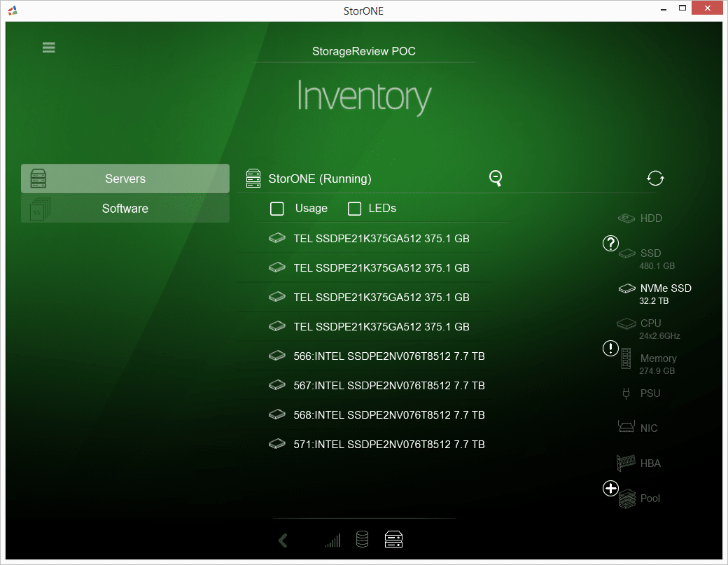Select the CPU 24x2.6GHz category
728x565 pixels.
[x=648, y=328]
